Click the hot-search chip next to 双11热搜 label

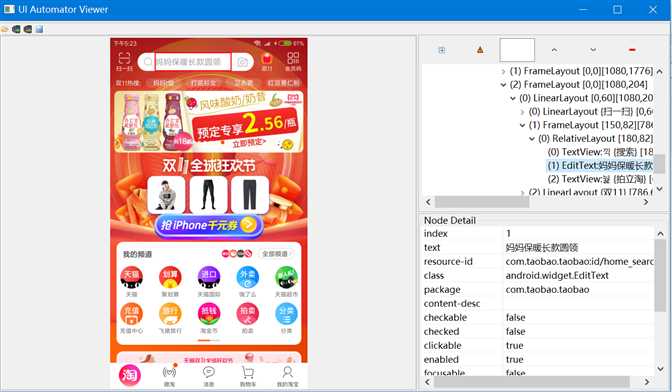(x=163, y=83)
